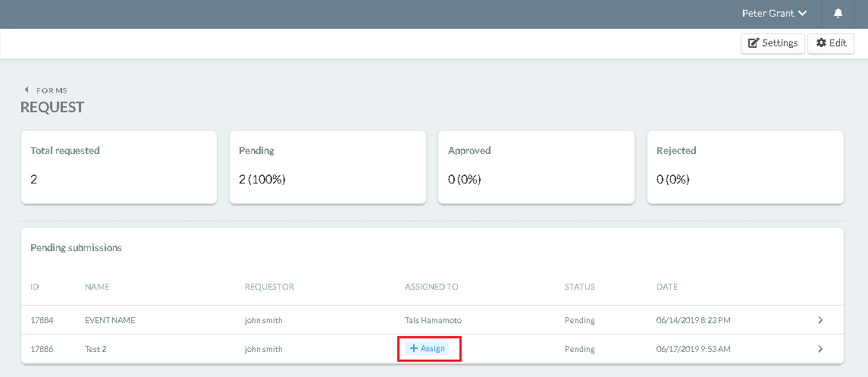Image resolution: width=868 pixels, height=377 pixels.
Task: Select the Pending summary card
Action: coord(327,167)
